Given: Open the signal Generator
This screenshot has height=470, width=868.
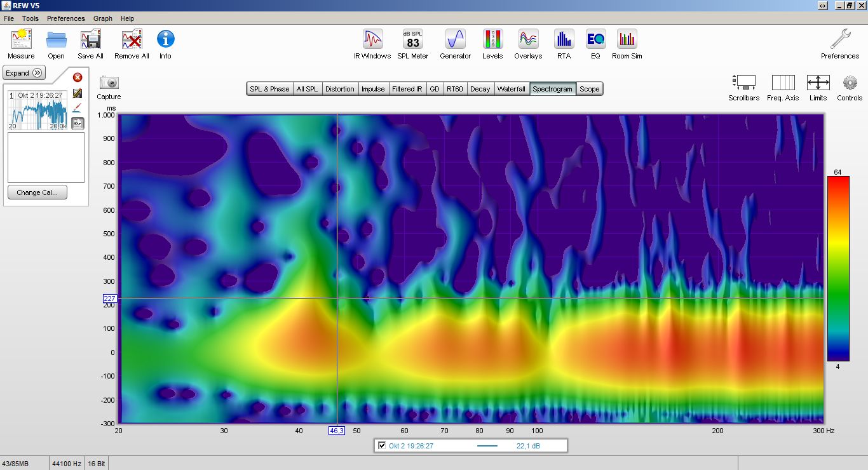Looking at the screenshot, I should (x=456, y=39).
